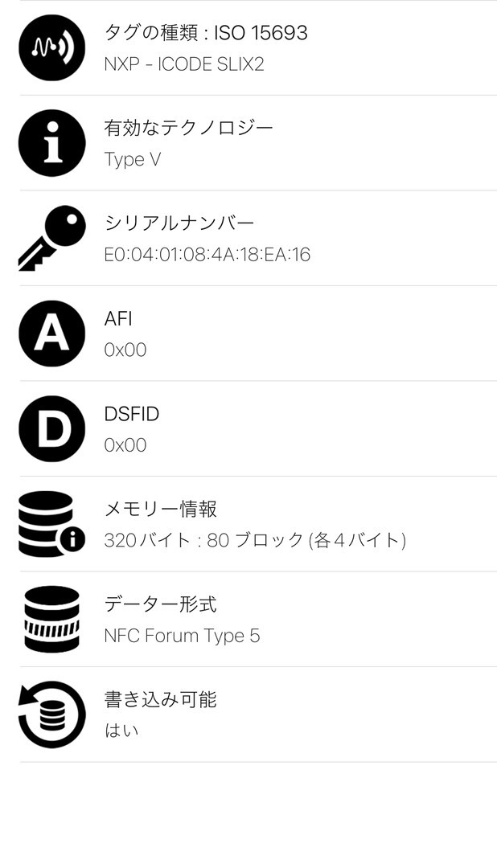The width and height of the screenshot is (497, 868).
Task: Tap the AFI letter A icon
Action: click(51, 334)
